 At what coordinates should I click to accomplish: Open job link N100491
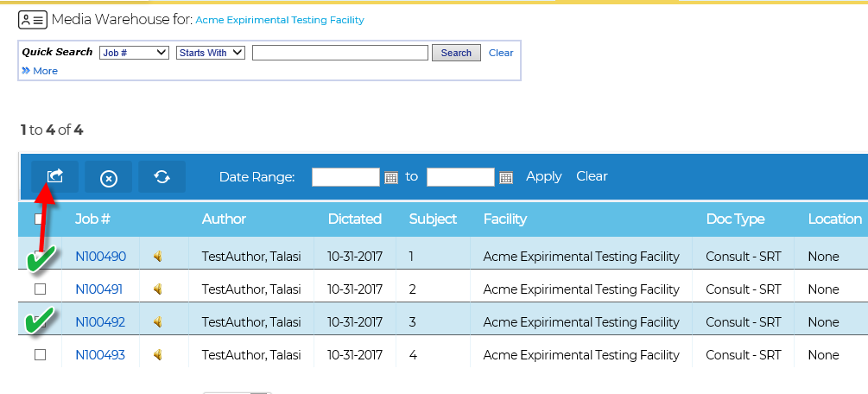coord(99,289)
